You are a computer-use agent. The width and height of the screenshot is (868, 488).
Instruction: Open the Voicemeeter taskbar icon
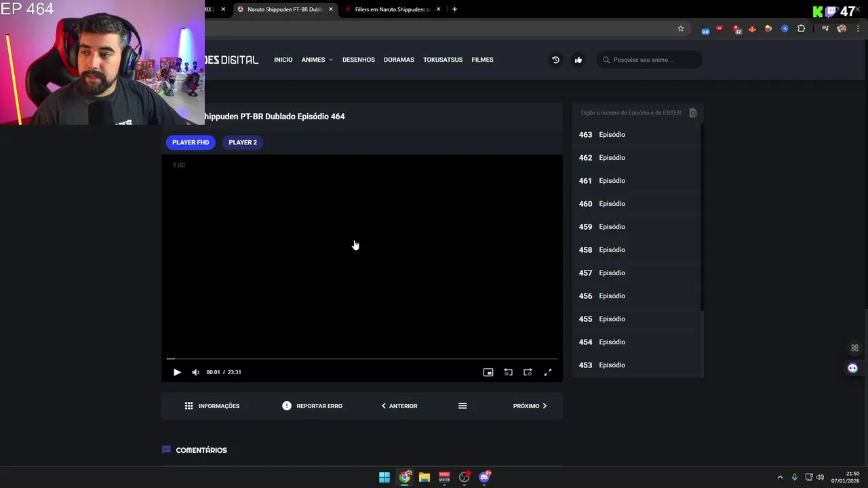point(444,477)
